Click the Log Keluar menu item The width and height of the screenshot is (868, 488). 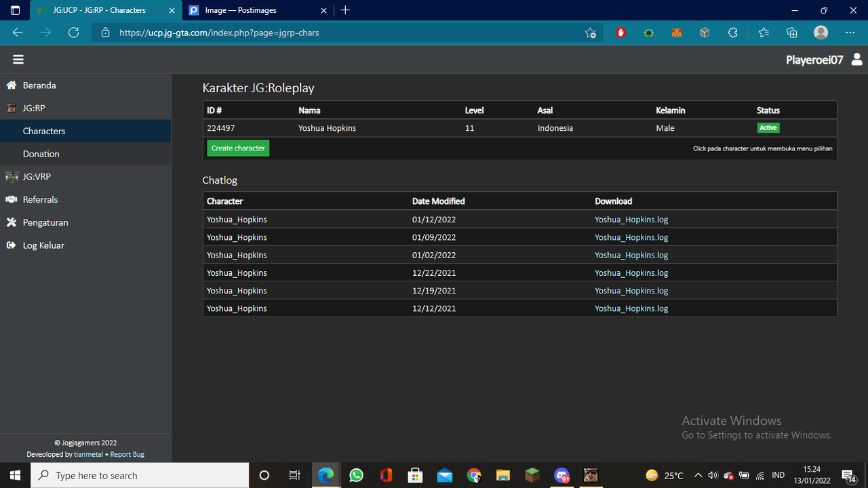(85, 245)
